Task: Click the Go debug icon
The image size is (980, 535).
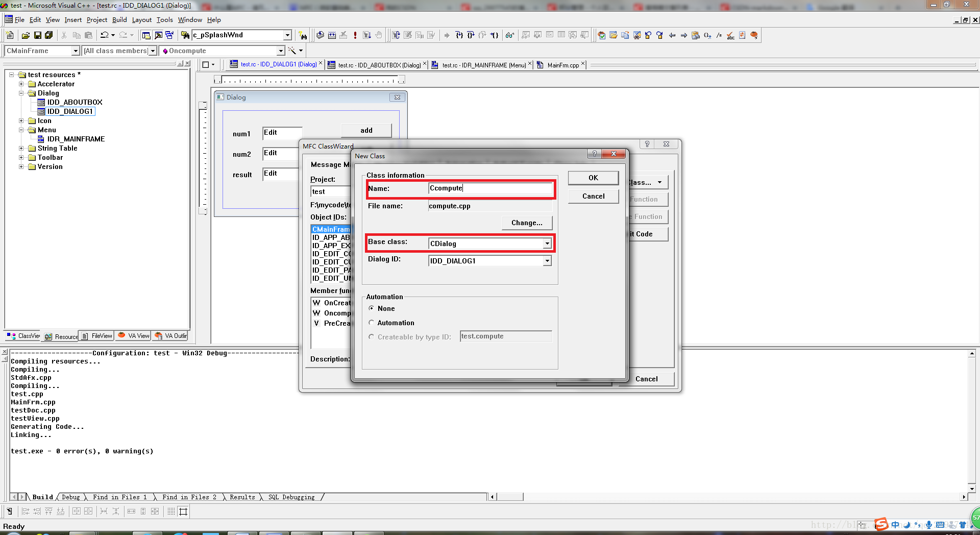Action: [367, 35]
